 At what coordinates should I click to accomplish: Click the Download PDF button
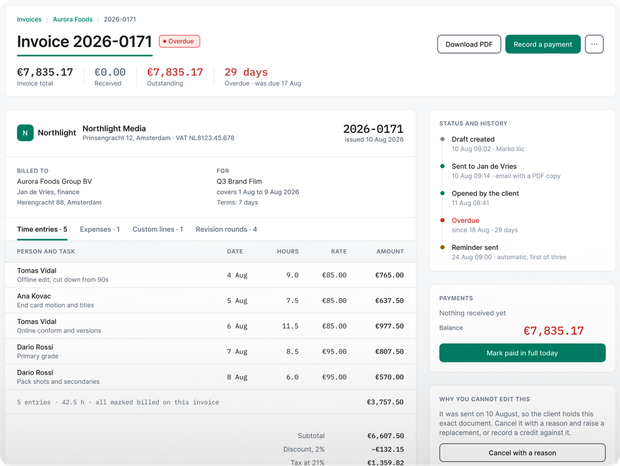coord(469,44)
